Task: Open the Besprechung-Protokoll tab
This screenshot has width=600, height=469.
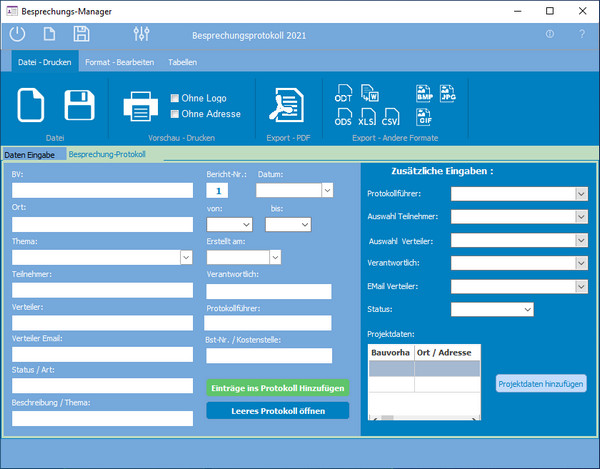Action: 107,155
